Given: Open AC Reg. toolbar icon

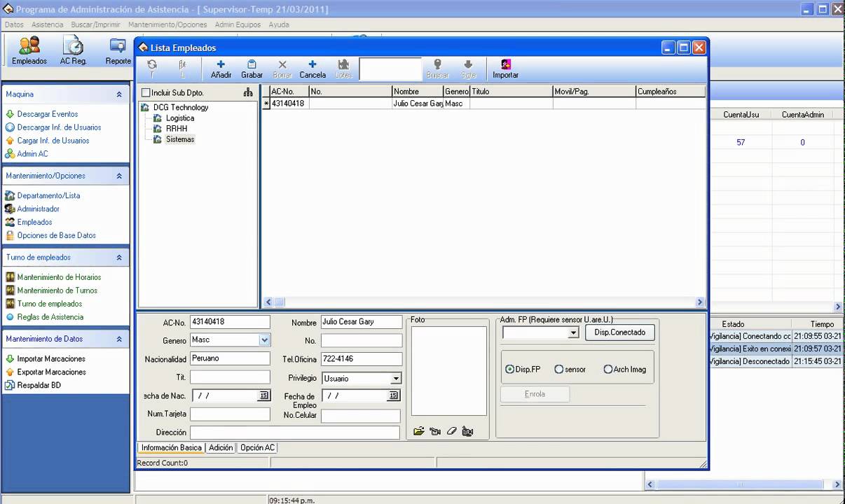Looking at the screenshot, I should [73, 51].
